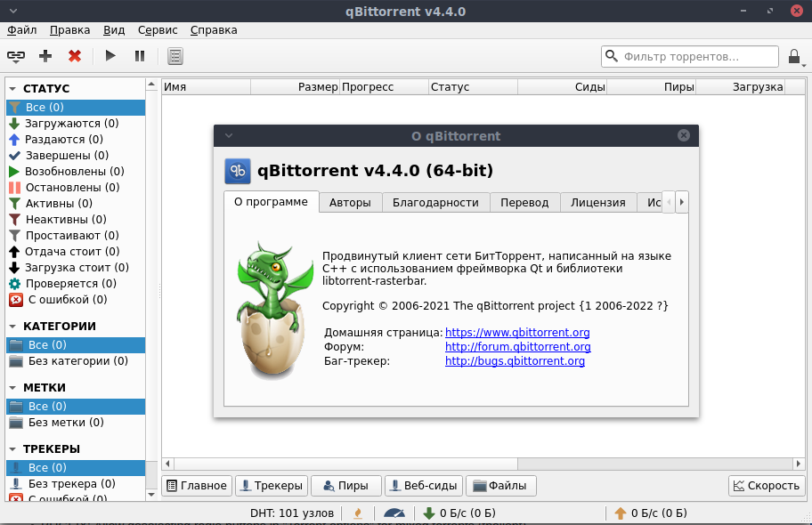Screen dimensions: 812x525
Task: Sort torrents by the Размер column
Action: [296, 87]
